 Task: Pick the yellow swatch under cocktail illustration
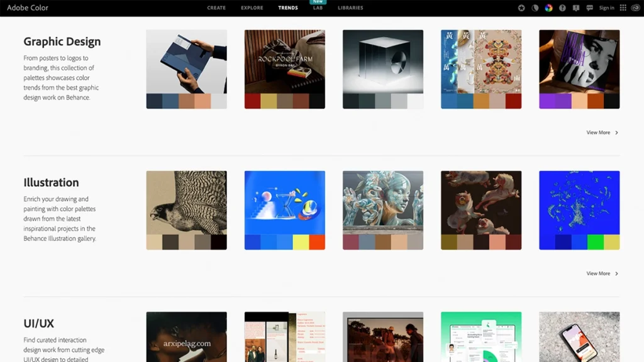click(x=301, y=242)
